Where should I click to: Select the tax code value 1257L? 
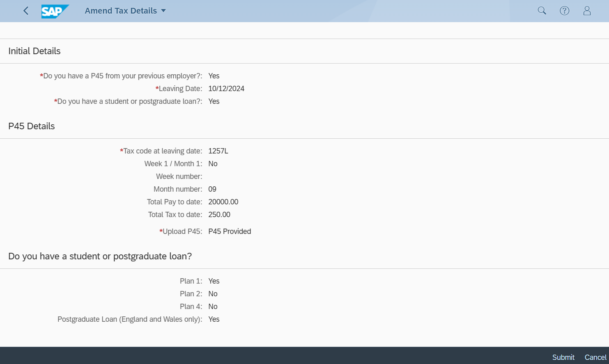(x=218, y=151)
